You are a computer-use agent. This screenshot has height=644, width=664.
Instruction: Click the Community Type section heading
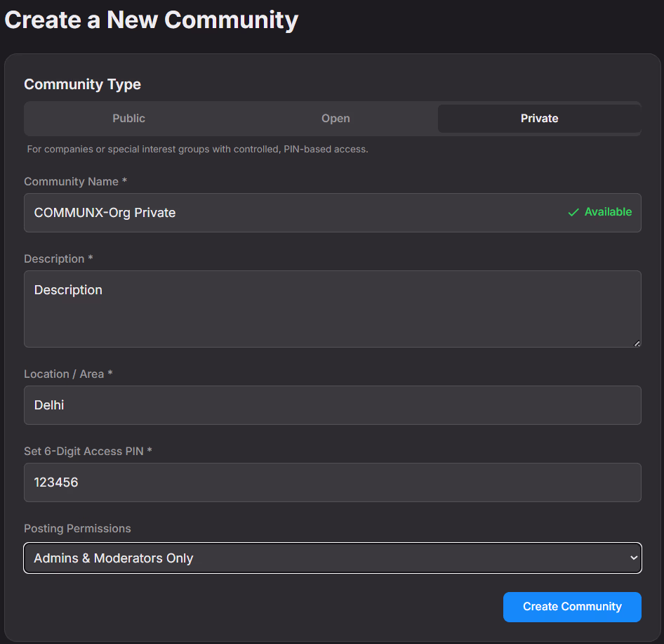tap(82, 84)
